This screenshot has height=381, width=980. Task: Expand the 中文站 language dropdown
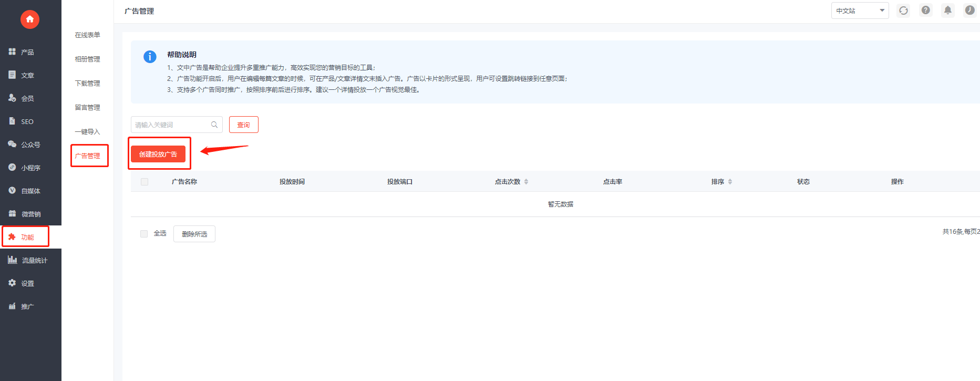tap(860, 11)
